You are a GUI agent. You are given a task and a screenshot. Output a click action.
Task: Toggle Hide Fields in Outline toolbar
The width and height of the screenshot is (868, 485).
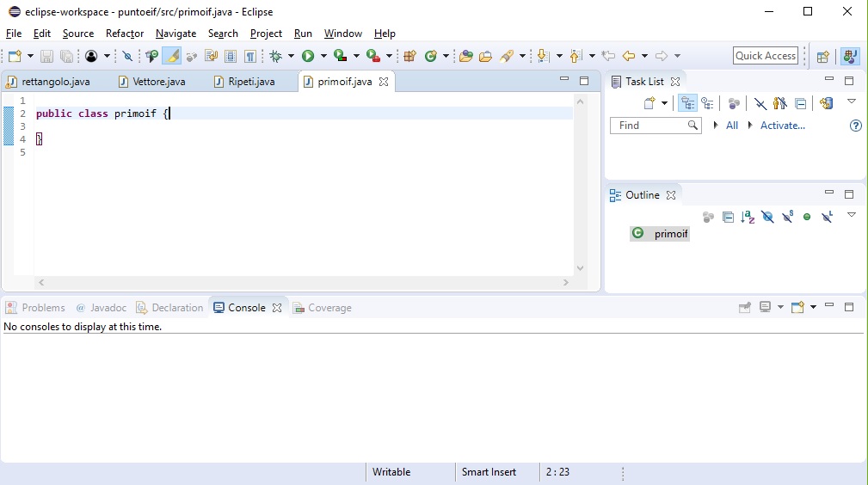[768, 217]
